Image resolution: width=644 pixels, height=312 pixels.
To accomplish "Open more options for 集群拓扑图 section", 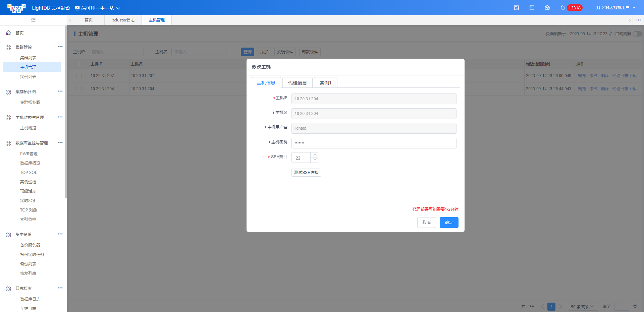I will (60, 91).
